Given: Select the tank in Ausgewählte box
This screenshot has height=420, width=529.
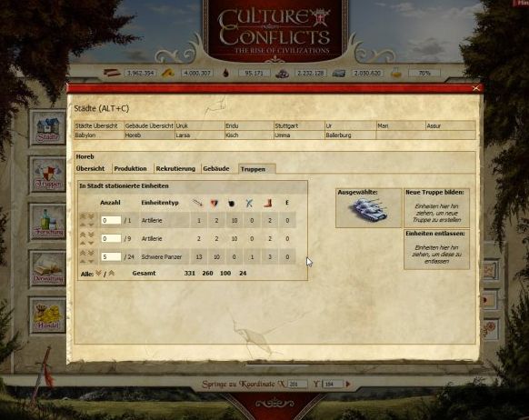Looking at the screenshot, I should coord(368,210).
